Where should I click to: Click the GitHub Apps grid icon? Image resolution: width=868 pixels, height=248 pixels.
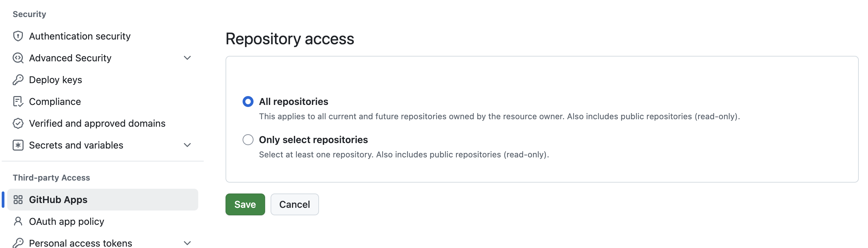(x=18, y=200)
